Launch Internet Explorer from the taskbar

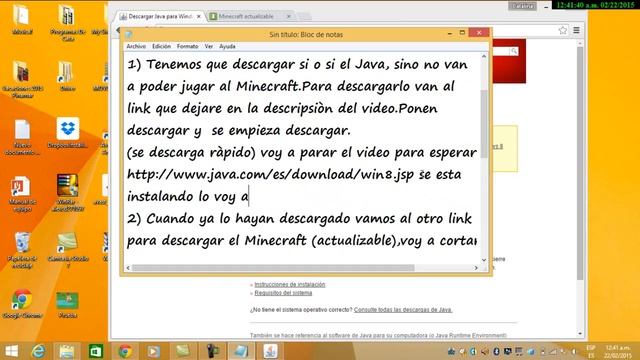point(38,351)
